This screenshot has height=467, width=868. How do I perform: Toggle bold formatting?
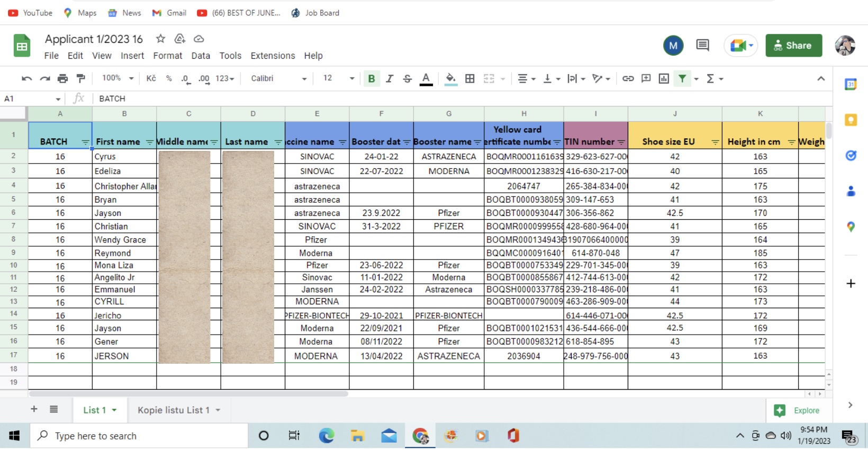(372, 78)
